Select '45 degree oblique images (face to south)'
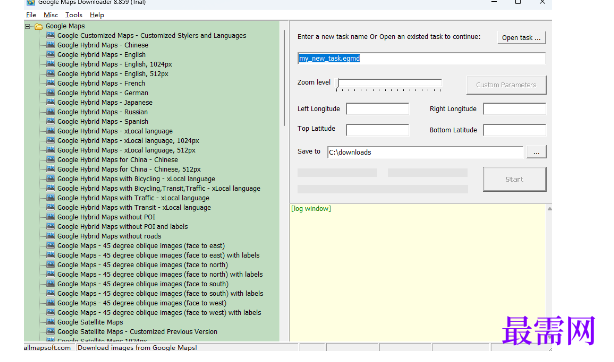Image resolution: width=614 pixels, height=362 pixels. 143,284
